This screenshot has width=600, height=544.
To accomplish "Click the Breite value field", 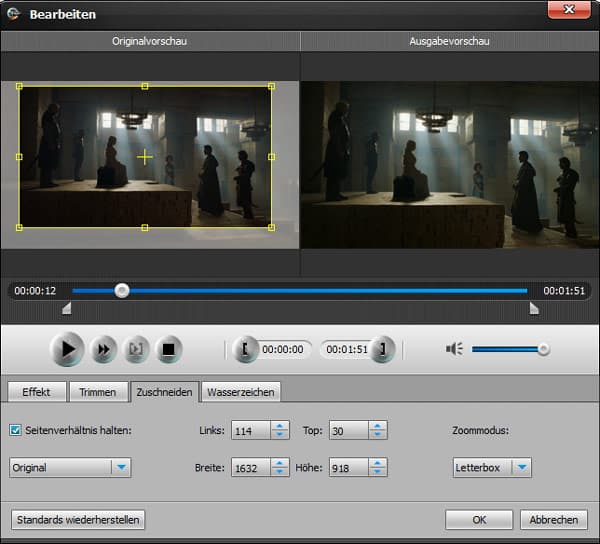I will [x=251, y=467].
